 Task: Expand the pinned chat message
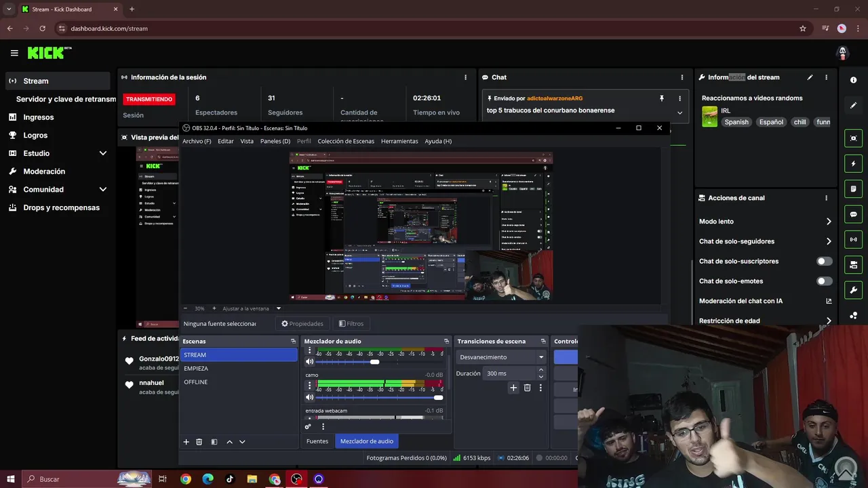tap(679, 113)
